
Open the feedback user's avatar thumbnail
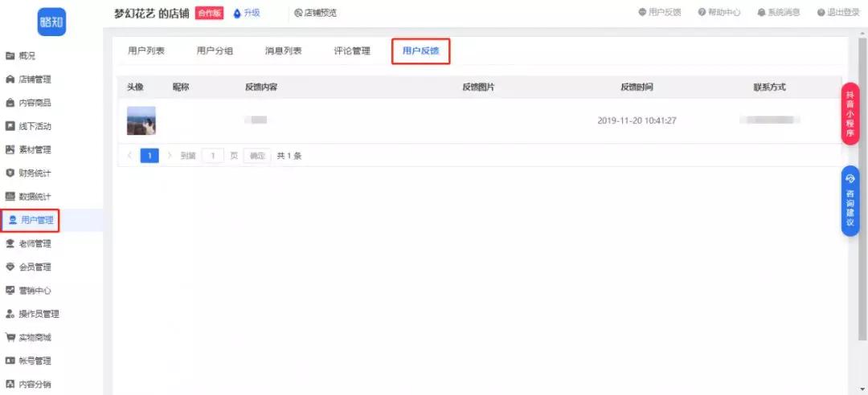pos(141,120)
